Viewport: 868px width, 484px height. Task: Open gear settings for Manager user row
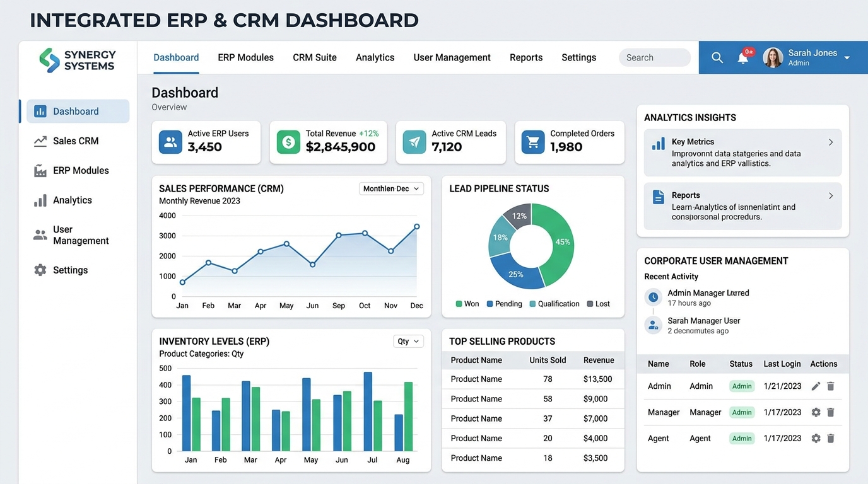[x=816, y=412]
